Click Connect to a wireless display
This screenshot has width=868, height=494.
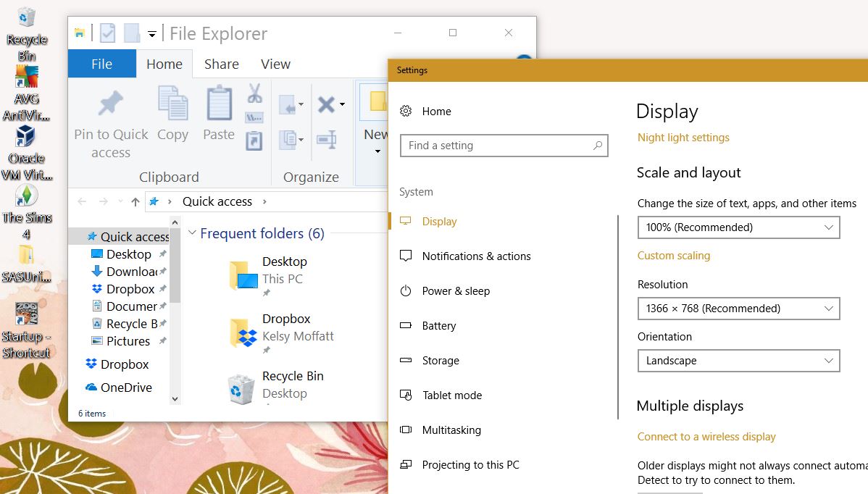[x=706, y=437]
